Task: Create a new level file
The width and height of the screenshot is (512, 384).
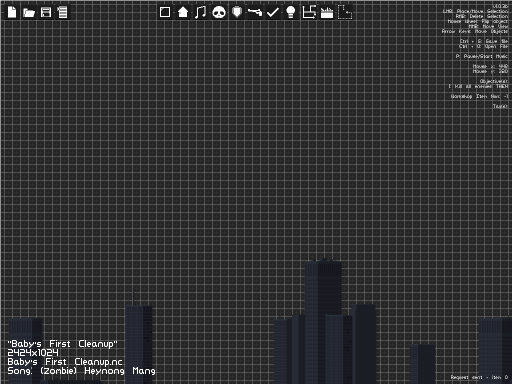Action: click(12, 12)
